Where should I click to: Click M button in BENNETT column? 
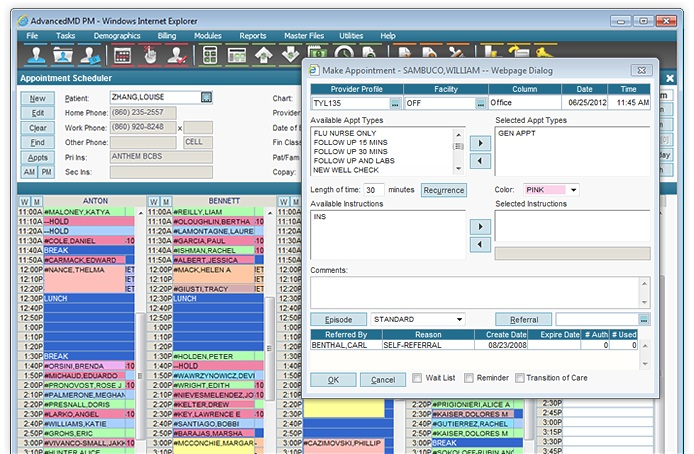pos(166,202)
